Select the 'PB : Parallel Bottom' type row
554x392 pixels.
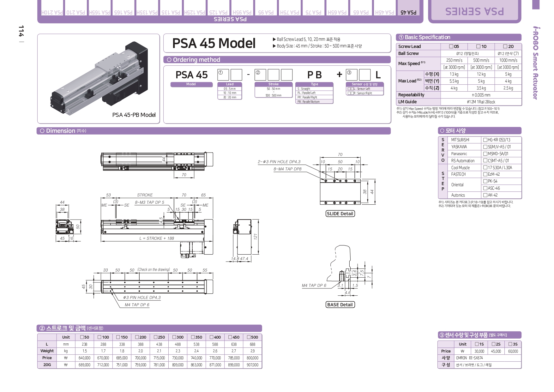coord(314,102)
